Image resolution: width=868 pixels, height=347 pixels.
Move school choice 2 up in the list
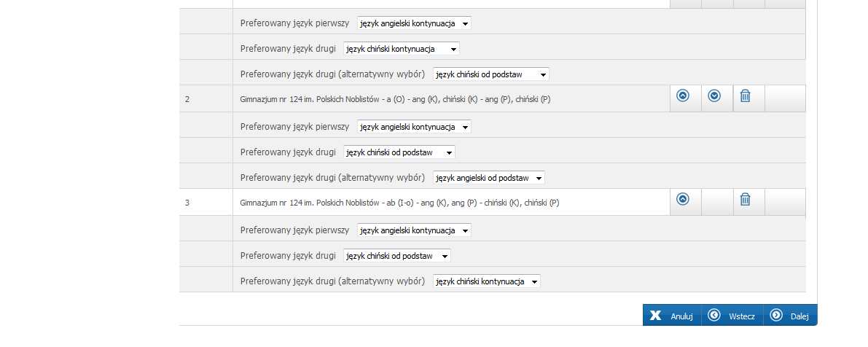coord(683,95)
